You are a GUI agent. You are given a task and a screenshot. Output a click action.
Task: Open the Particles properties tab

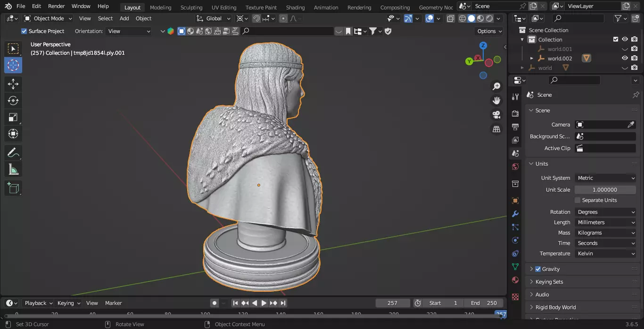pos(515,227)
